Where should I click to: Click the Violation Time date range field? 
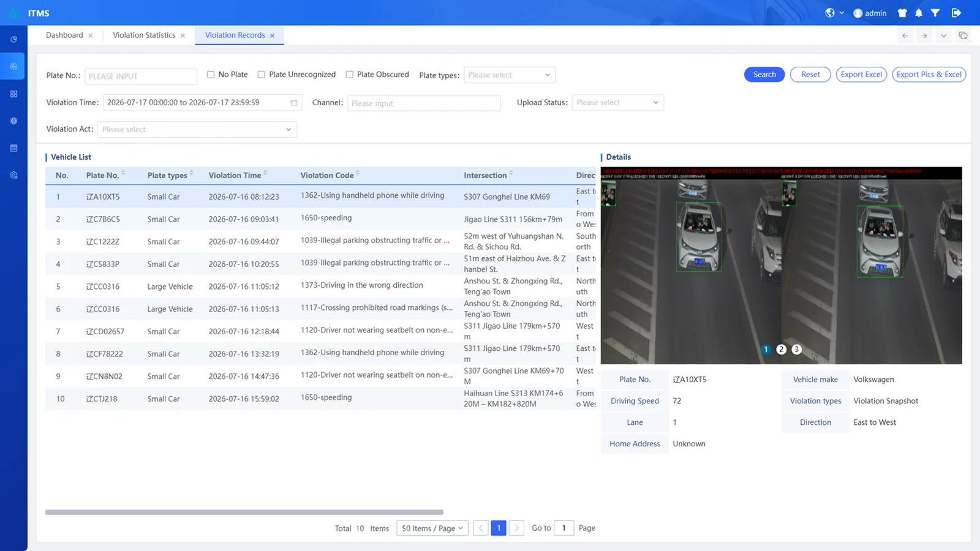202,103
